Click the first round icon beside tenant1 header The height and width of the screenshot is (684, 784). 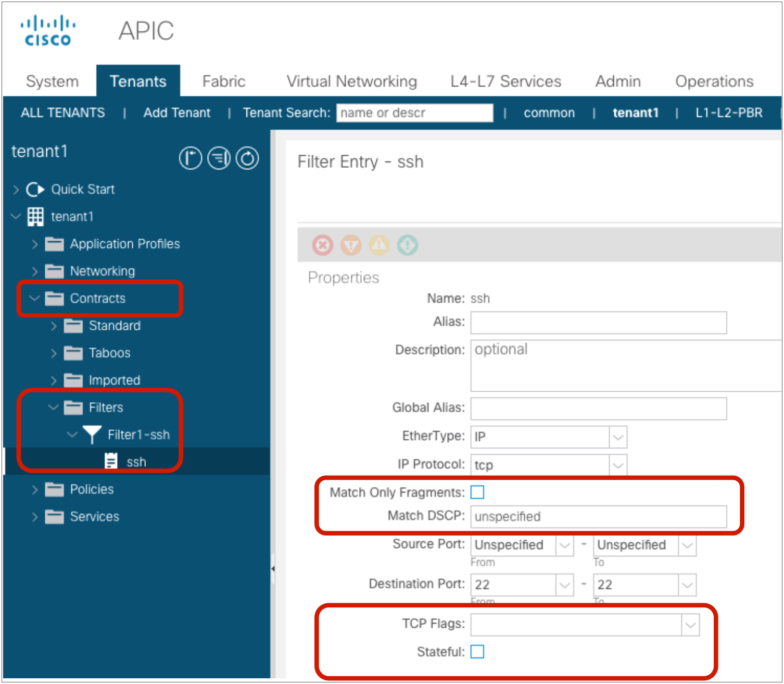[x=191, y=158]
